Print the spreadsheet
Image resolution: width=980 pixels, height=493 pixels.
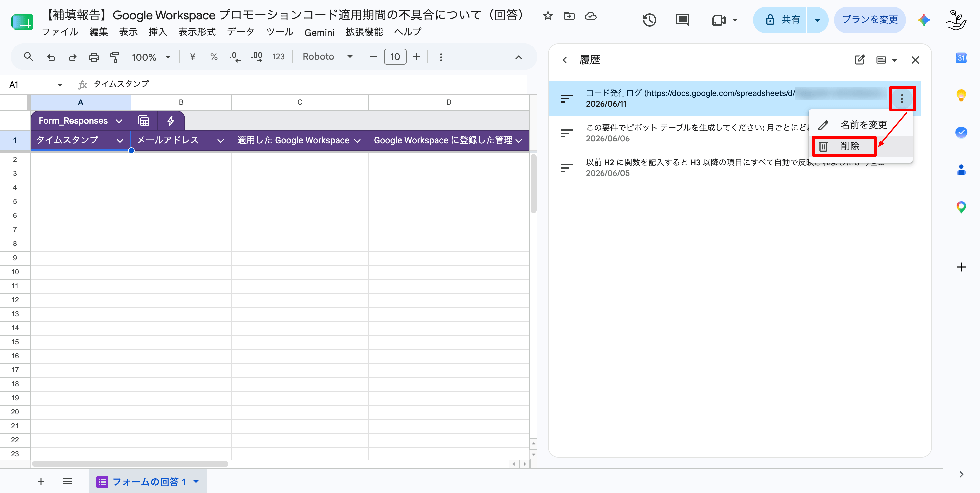[x=94, y=57]
